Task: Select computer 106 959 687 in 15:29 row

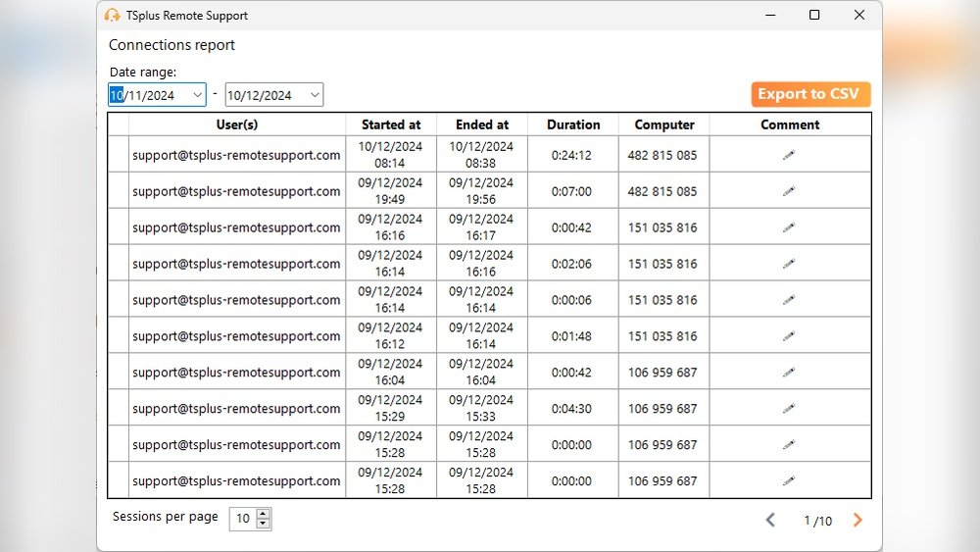Action: pos(662,408)
